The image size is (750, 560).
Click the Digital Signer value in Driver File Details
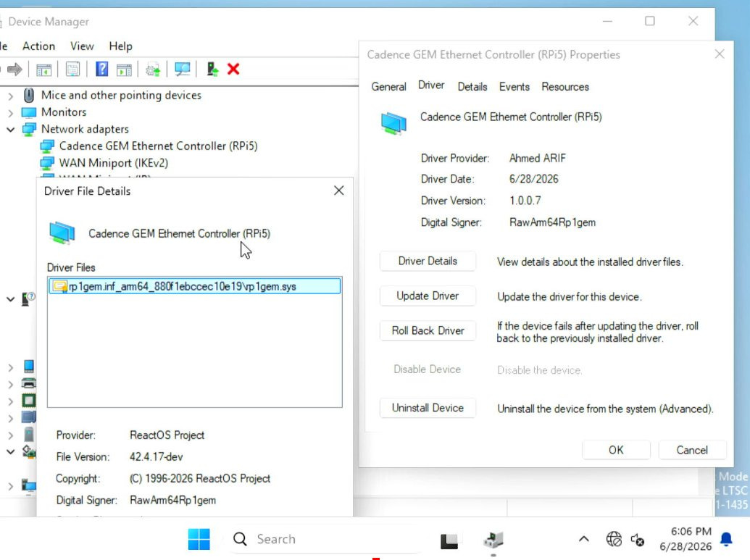pyautogui.click(x=172, y=500)
